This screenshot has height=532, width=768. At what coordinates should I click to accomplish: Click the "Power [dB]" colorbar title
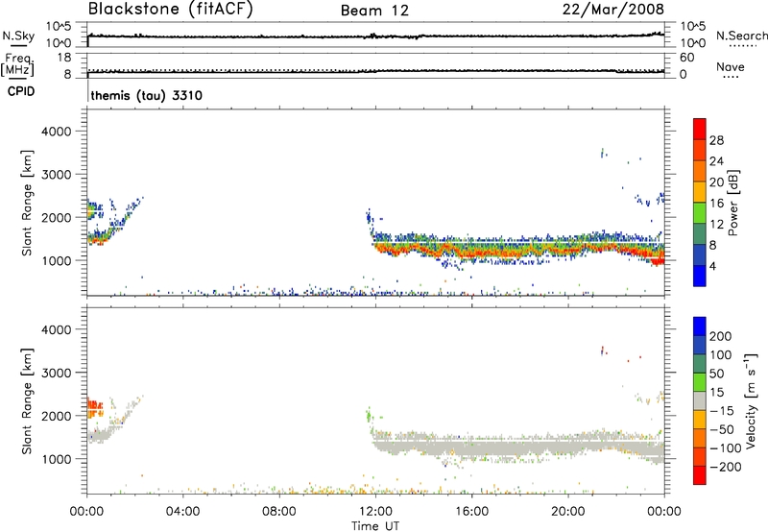[x=732, y=203]
